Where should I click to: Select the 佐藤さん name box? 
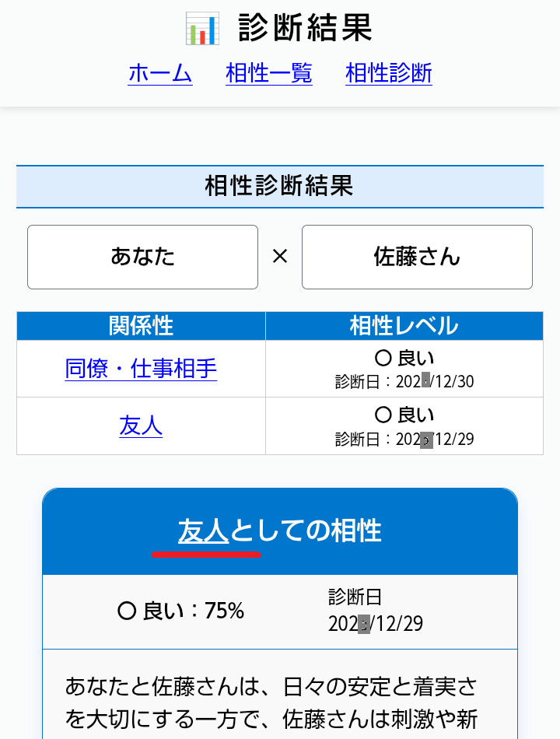point(417,257)
